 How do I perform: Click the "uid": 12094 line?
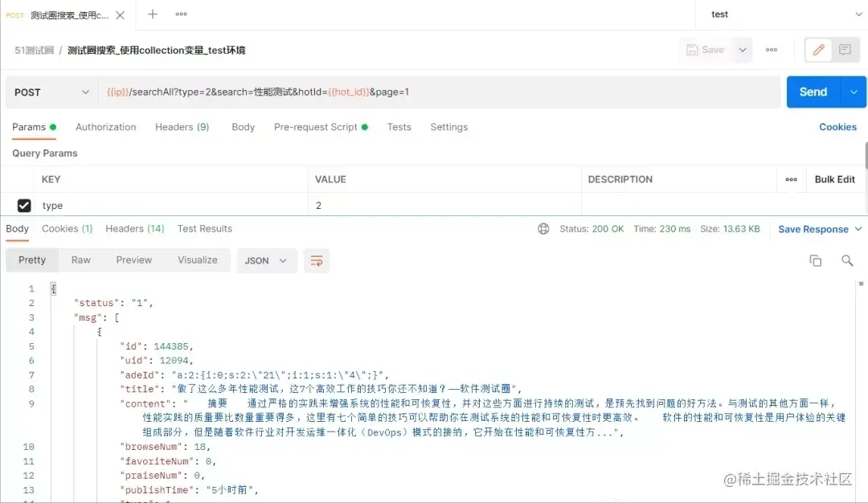[157, 361]
